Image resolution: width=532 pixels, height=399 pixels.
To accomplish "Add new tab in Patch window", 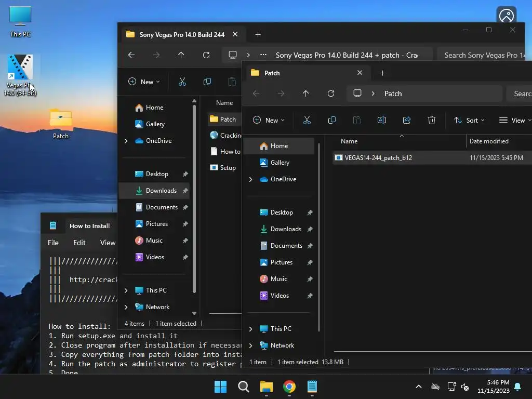I will [382, 73].
